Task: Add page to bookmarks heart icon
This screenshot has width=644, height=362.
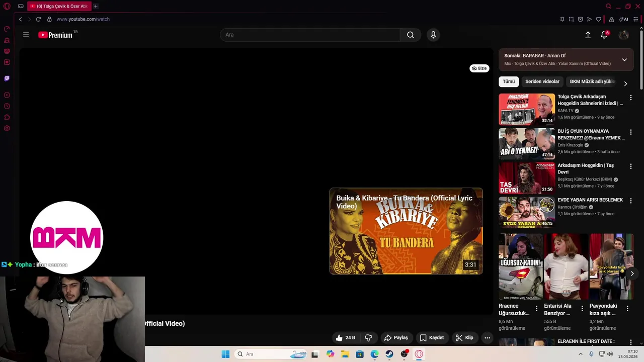Action: pos(598,19)
